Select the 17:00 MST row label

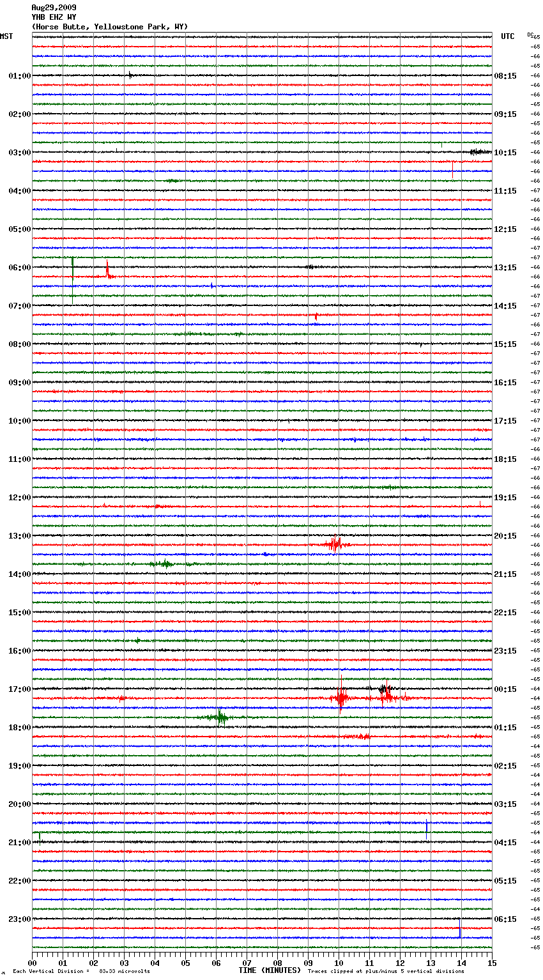(19, 689)
